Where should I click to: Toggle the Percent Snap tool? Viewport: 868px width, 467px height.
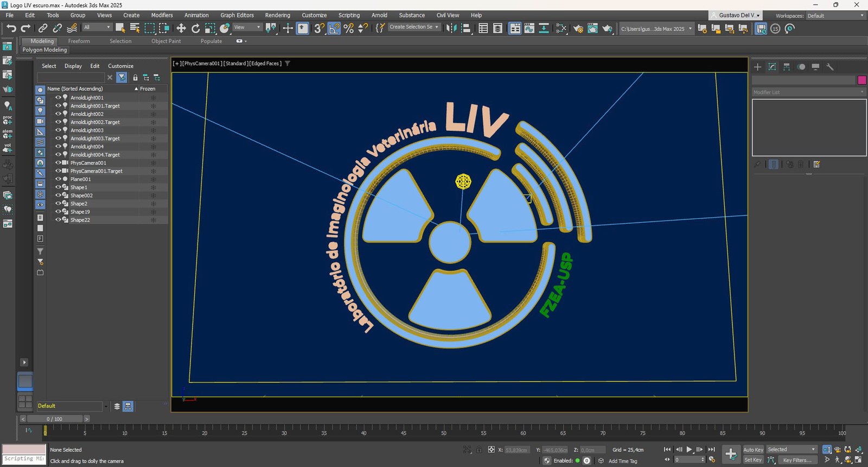pyautogui.click(x=349, y=28)
